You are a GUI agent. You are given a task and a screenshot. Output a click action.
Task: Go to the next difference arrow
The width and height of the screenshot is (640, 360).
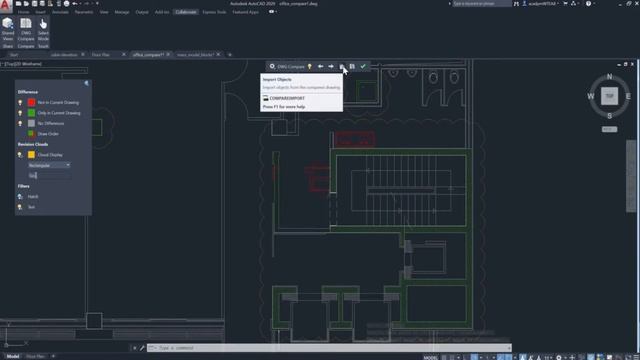pyautogui.click(x=331, y=66)
